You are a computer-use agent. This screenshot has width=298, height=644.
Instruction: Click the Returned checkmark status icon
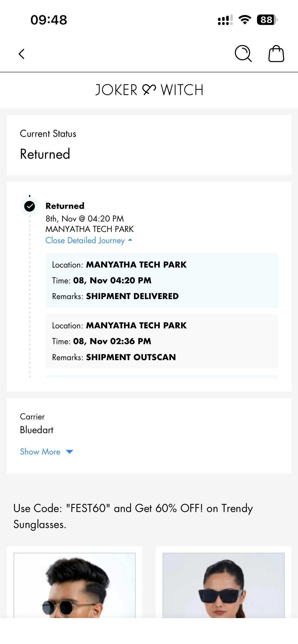(x=30, y=206)
